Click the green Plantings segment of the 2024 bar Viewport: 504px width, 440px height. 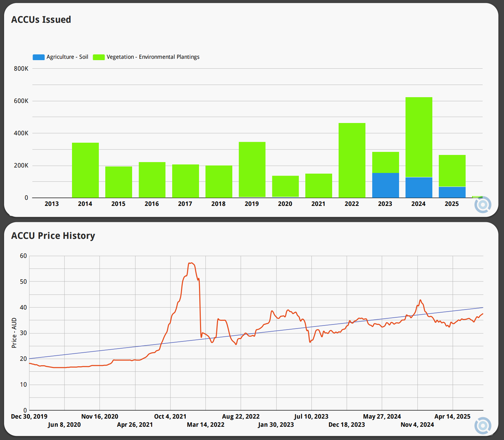click(x=419, y=137)
